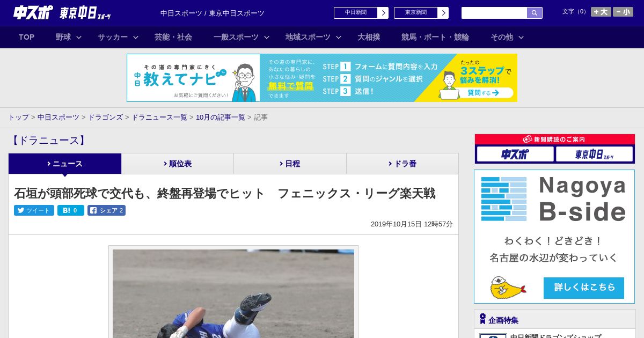Open the article photo of sliding player
The height and width of the screenshot is (338, 644).
pos(233,293)
